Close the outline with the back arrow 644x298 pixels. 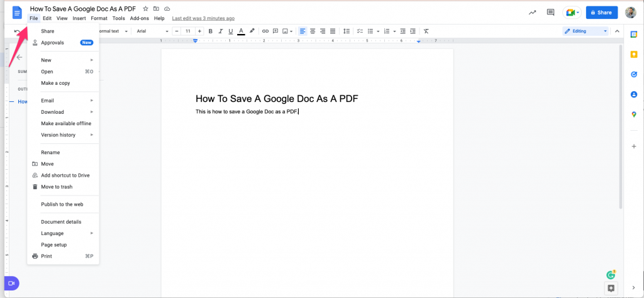tap(19, 57)
